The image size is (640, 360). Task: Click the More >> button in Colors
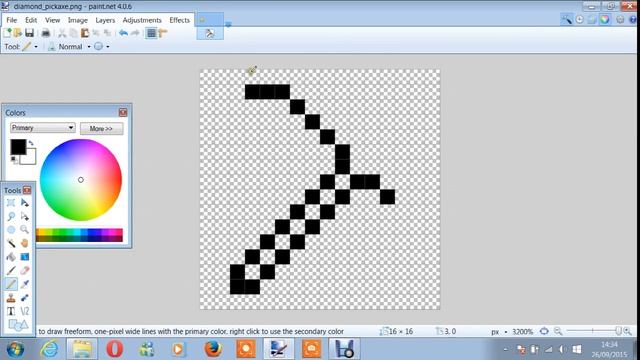[101, 129]
